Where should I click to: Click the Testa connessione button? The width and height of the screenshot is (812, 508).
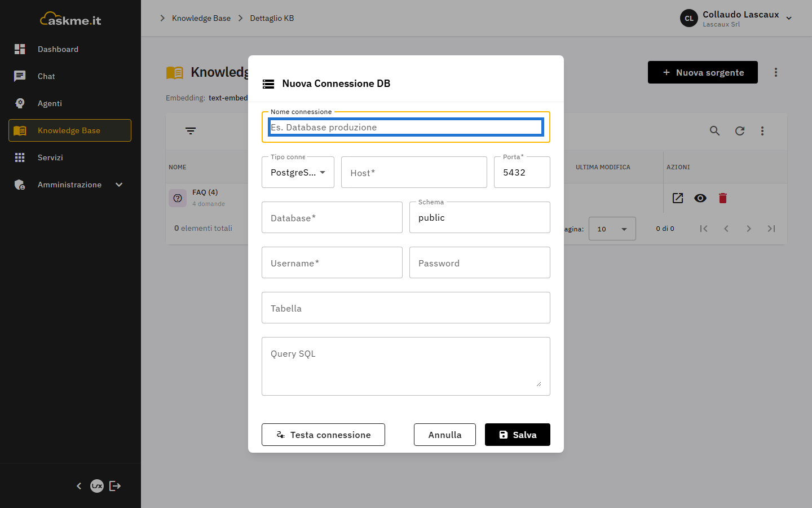coord(323,435)
